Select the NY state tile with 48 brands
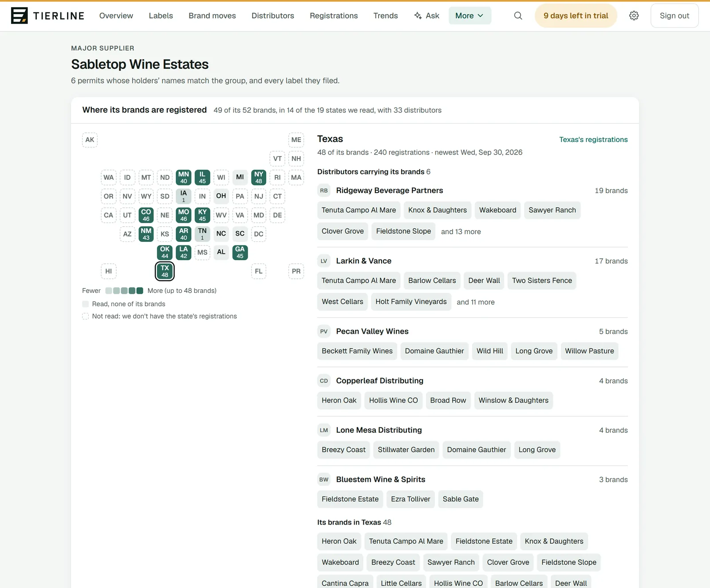 (259, 178)
